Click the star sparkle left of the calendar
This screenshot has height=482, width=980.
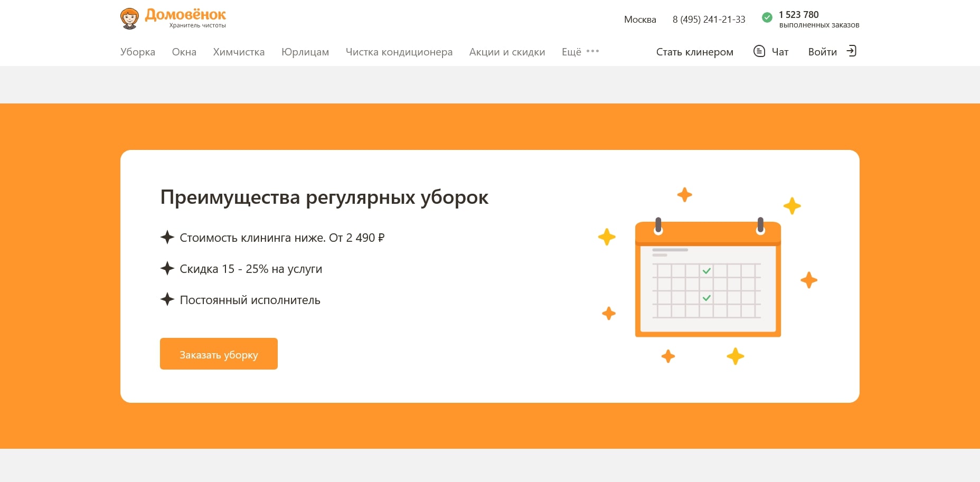pos(607,237)
